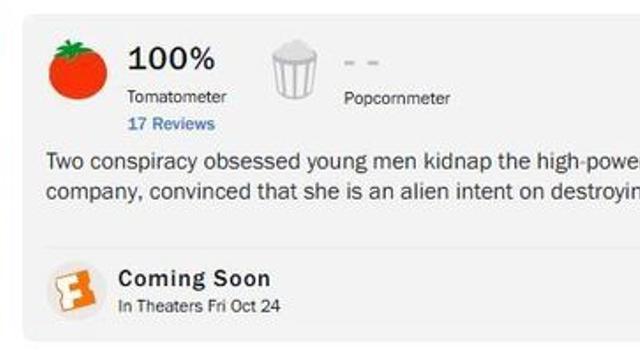The height and width of the screenshot is (360, 640).
Task: Click the red Tomatometer tomato icon
Action: (78, 70)
